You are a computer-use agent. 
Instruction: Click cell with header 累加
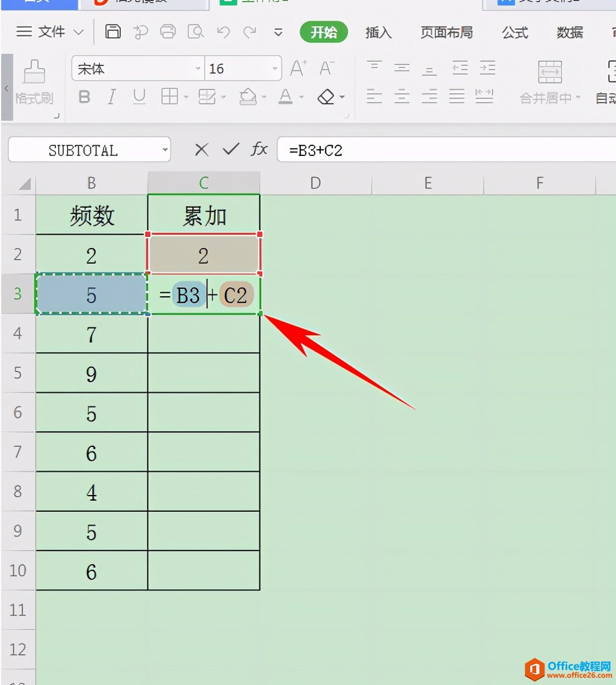(x=204, y=215)
